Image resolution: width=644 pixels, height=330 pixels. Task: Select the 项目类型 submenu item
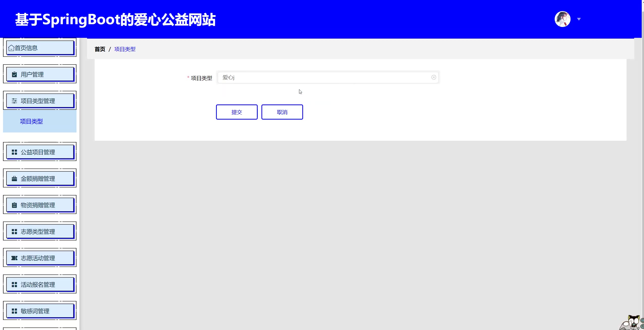[32, 121]
